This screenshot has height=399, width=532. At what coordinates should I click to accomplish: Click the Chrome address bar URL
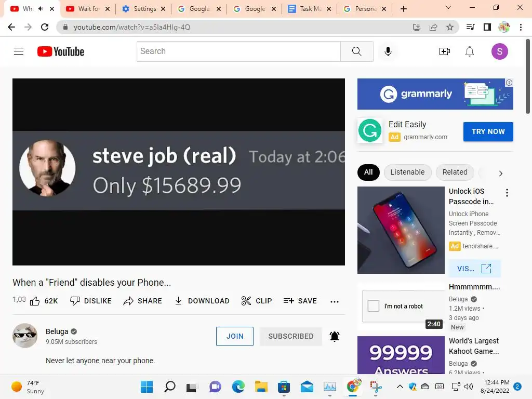click(x=132, y=27)
